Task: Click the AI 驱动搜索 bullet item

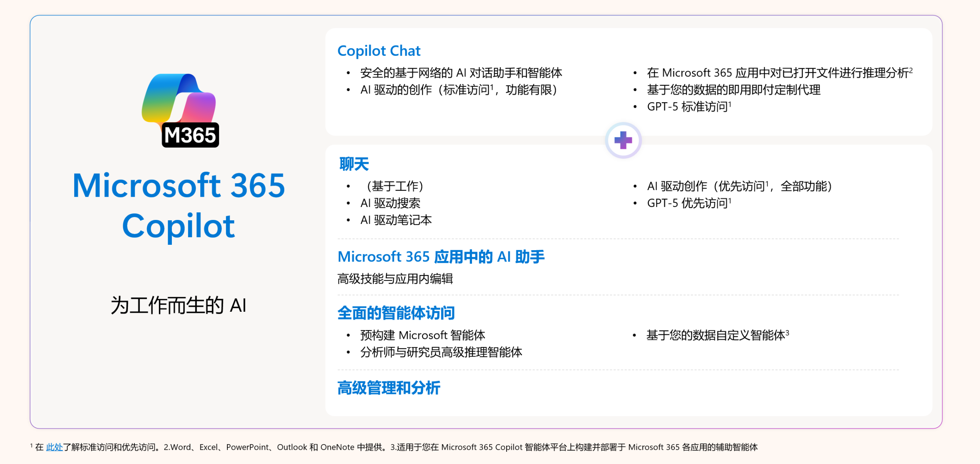Action: (390, 203)
